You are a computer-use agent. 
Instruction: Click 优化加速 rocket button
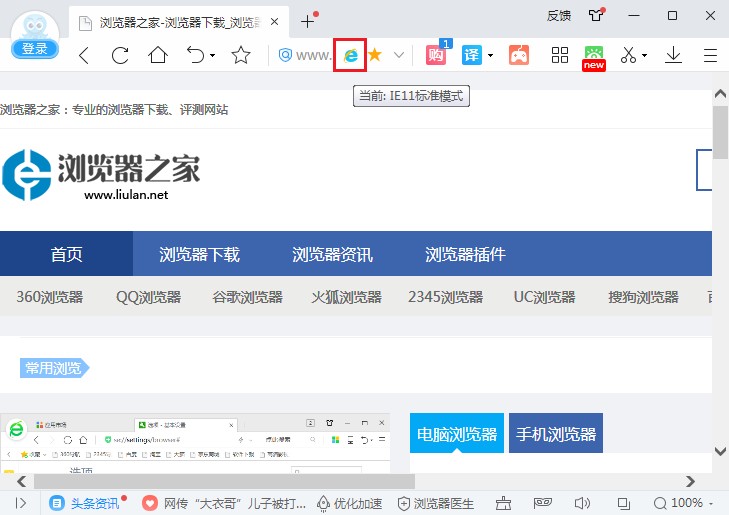(350, 503)
